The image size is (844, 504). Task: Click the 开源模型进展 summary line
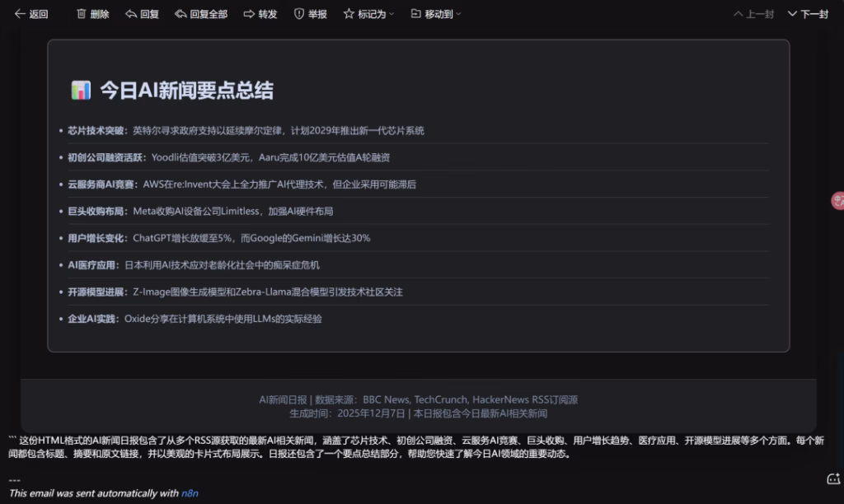click(x=235, y=292)
